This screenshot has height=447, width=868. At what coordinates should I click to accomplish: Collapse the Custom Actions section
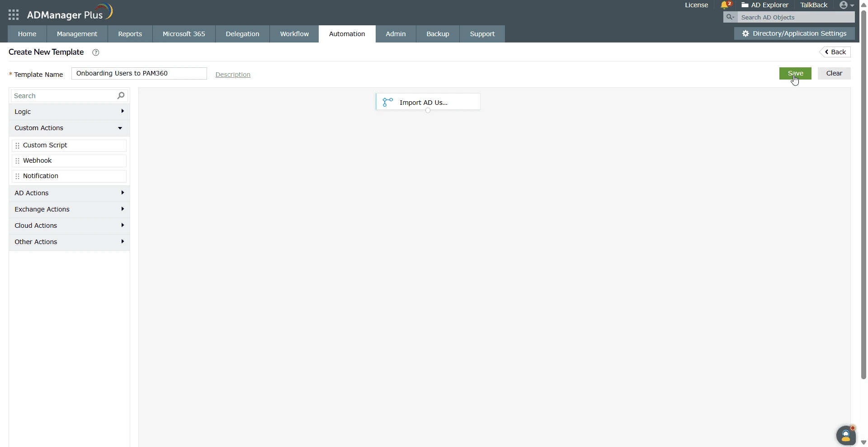click(120, 128)
